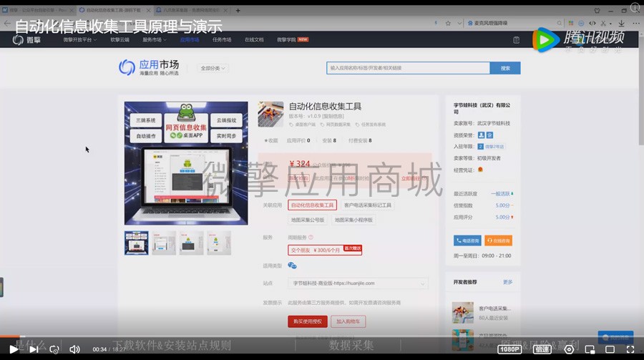Focus the app search input field
This screenshot has width=644, height=360.
coord(409,68)
